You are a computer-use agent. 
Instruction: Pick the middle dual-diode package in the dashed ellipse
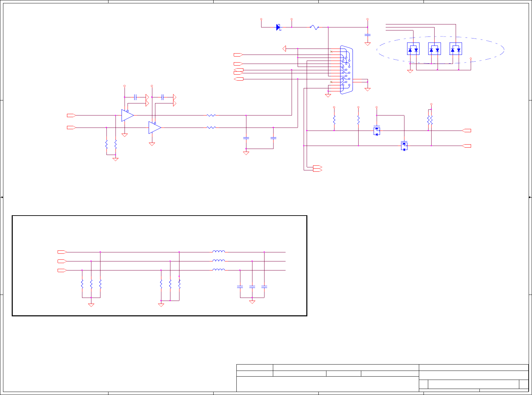(435, 49)
